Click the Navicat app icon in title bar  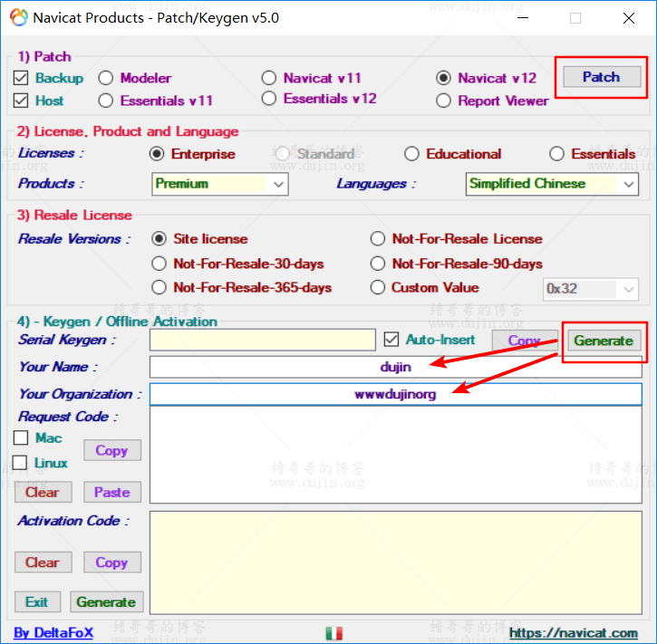(x=18, y=17)
